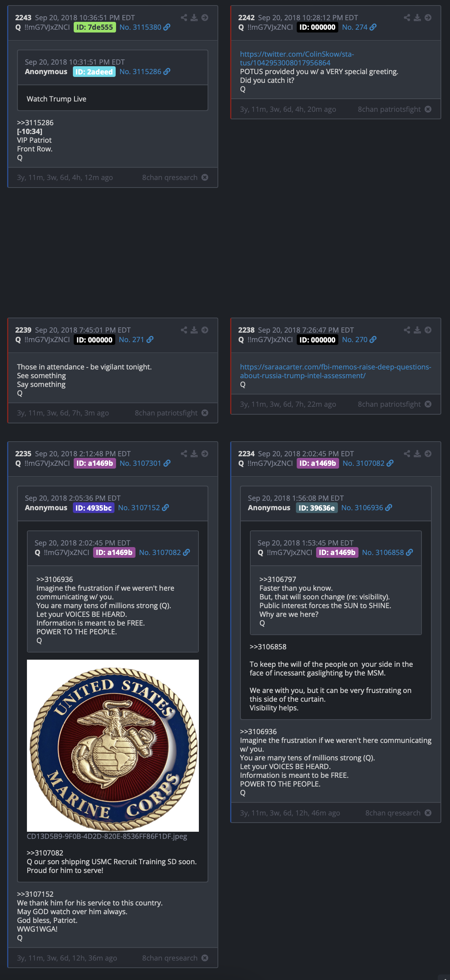Download post 2238
This screenshot has height=980, width=450.
point(418,330)
